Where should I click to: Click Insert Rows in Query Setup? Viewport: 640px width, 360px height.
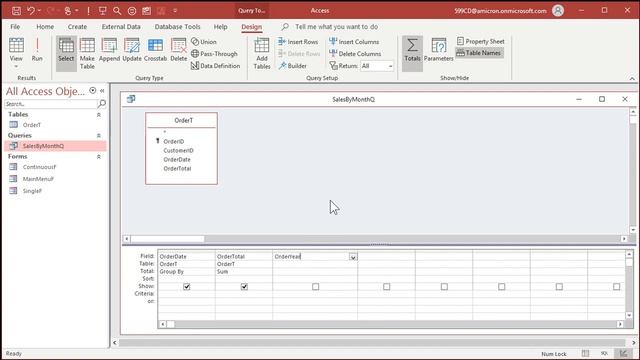click(298, 42)
